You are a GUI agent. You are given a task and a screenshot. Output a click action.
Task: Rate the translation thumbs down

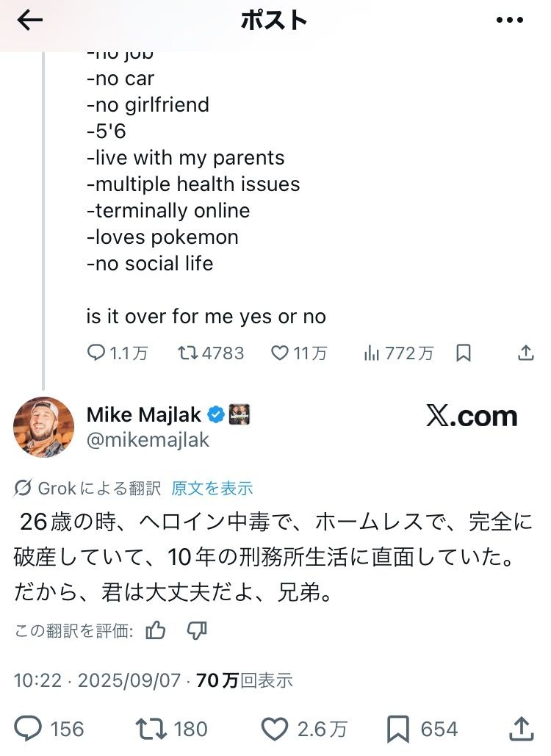(197, 630)
